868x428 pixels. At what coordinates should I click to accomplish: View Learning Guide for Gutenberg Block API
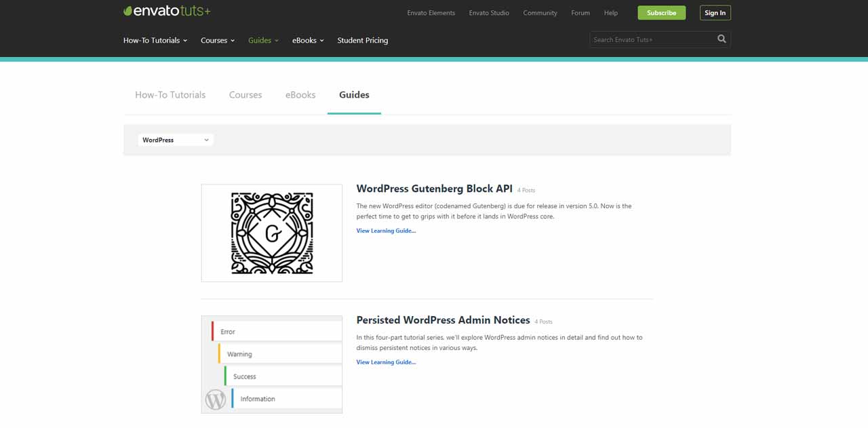[386, 231]
